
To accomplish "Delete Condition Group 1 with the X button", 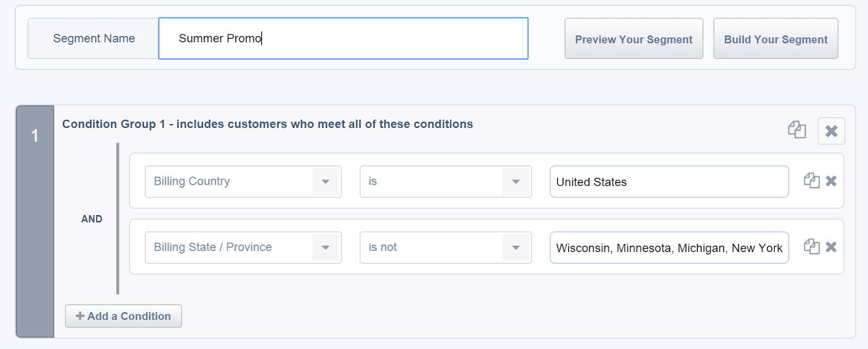I will tap(831, 131).
